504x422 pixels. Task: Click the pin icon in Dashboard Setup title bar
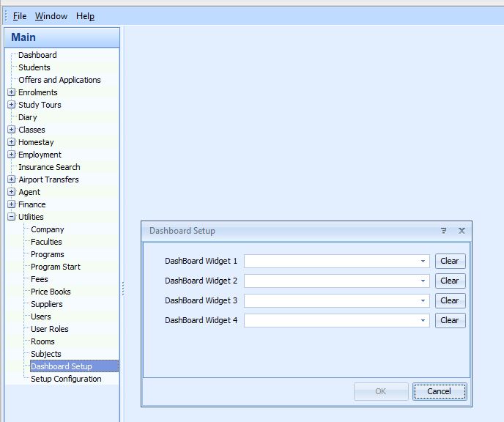444,230
